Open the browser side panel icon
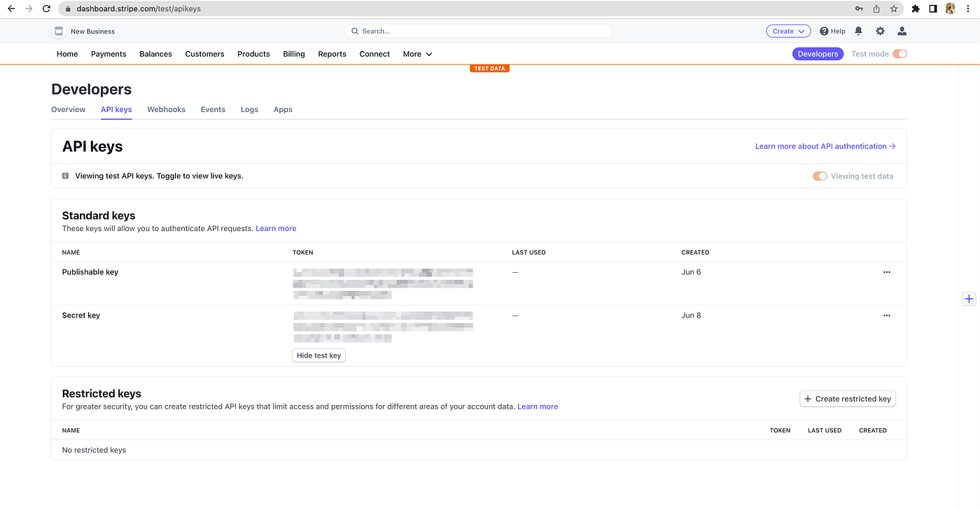Screen dimensions: 980x510 [x=933, y=9]
